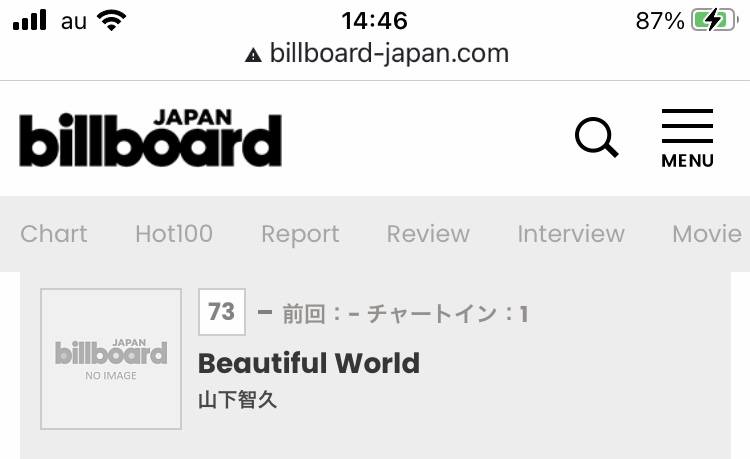Viewport: 750px width, 459px height.
Task: Tap the Wi-Fi status icon
Action: 111,21
